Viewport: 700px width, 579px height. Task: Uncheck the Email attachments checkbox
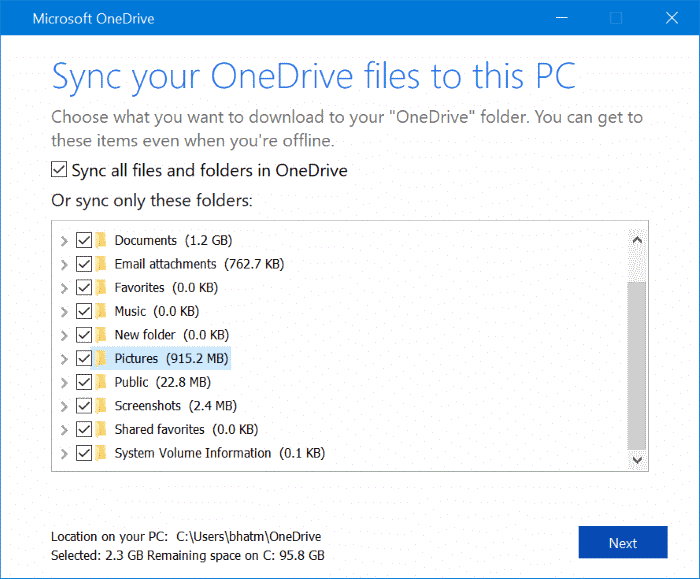[x=84, y=264]
